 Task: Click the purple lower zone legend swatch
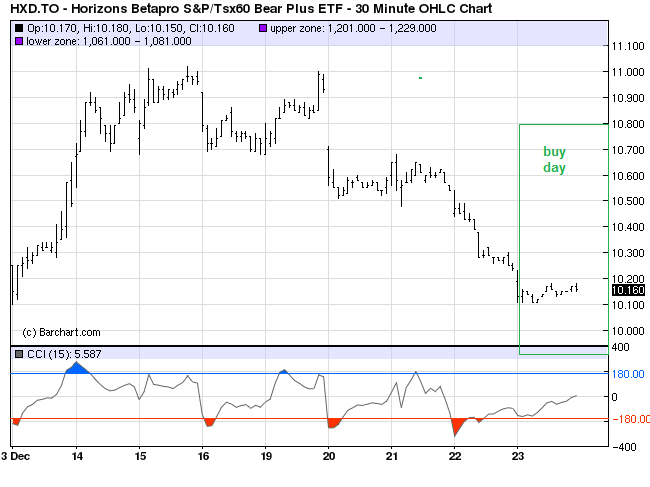coord(19,41)
